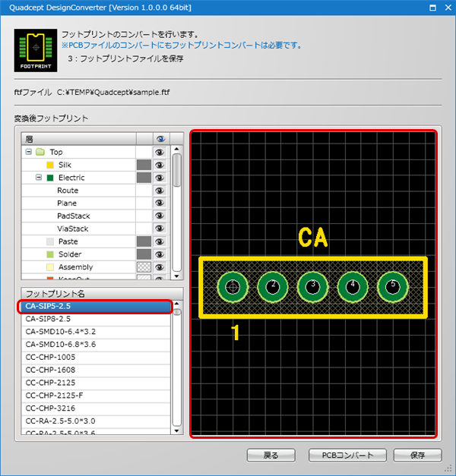
Task: Hide the Plane layer
Action: (160, 203)
